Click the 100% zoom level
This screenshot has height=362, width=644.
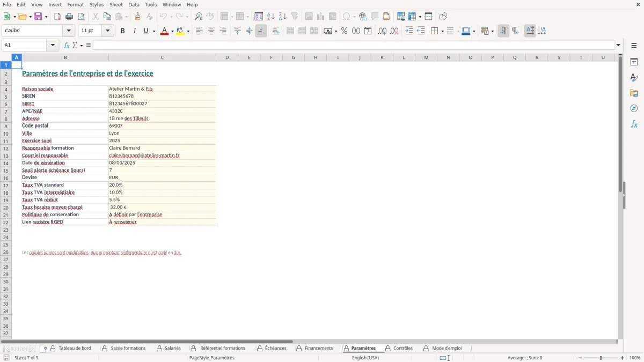coord(635,358)
